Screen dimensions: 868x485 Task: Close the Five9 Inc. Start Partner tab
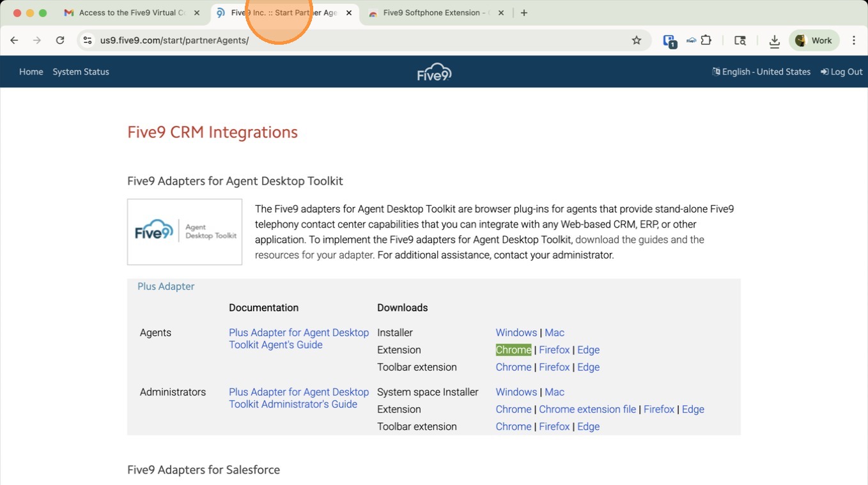point(348,13)
